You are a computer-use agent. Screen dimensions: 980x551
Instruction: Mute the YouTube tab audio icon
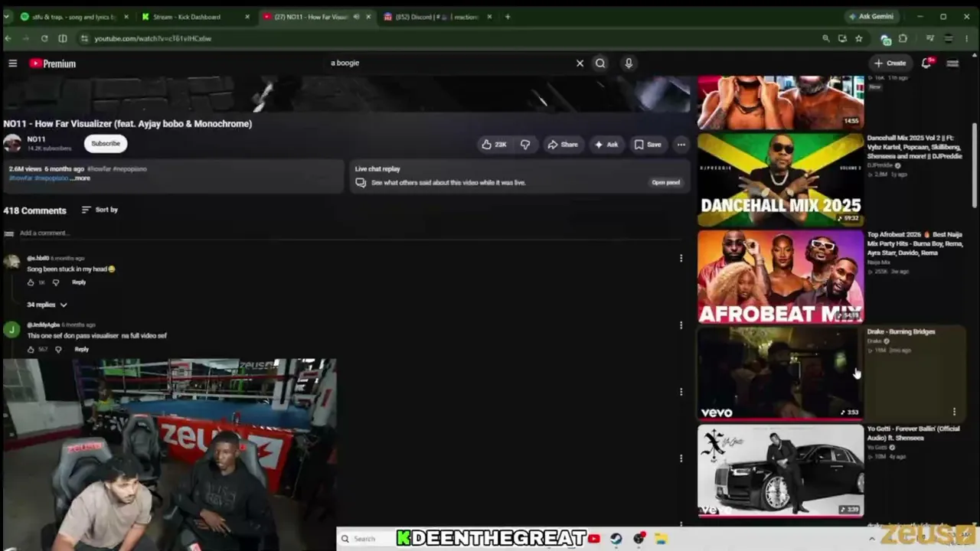[x=356, y=17]
